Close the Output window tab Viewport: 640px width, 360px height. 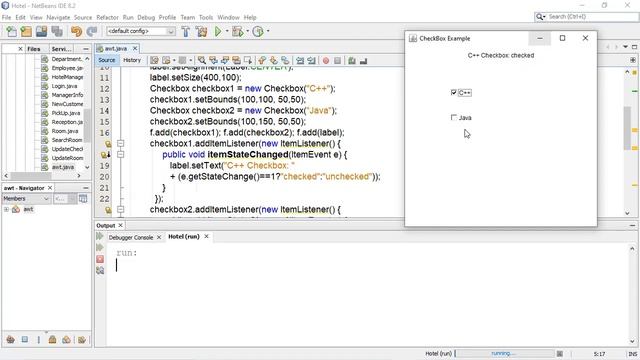(x=120, y=225)
